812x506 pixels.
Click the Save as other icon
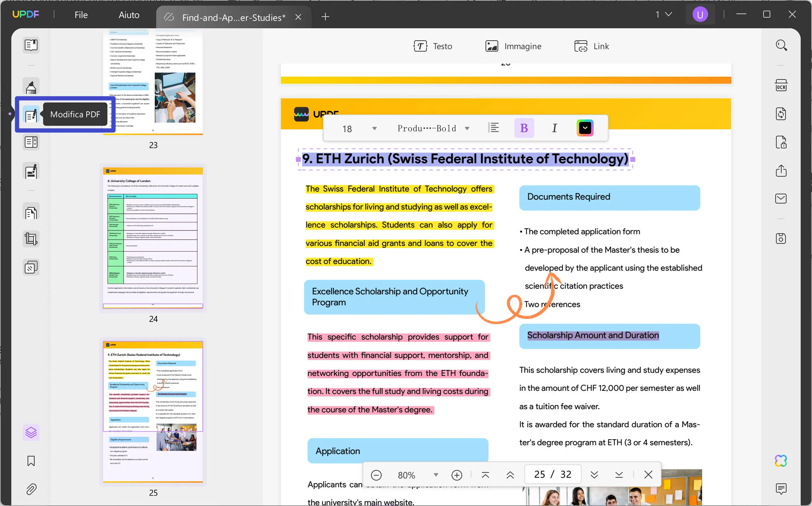(x=781, y=239)
